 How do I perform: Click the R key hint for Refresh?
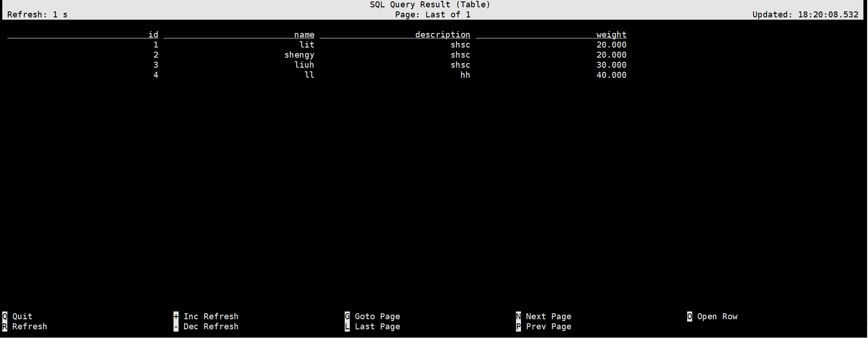(5, 327)
